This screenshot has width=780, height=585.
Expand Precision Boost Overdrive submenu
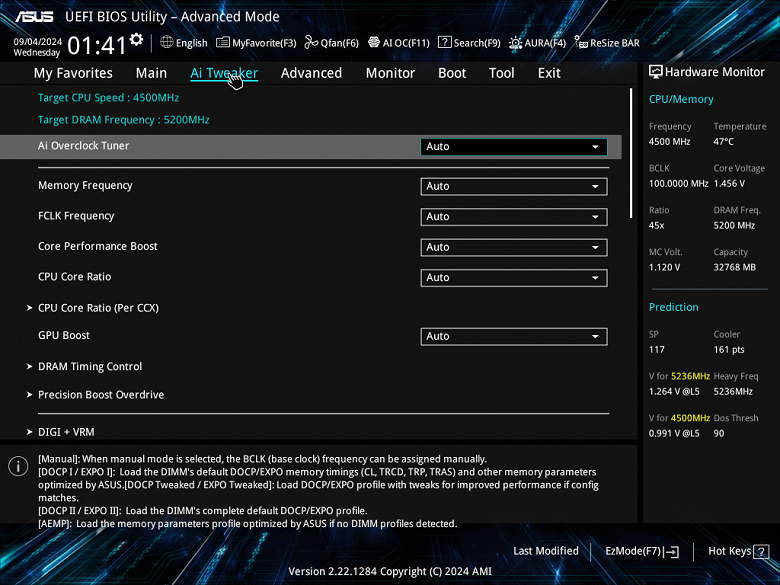100,395
